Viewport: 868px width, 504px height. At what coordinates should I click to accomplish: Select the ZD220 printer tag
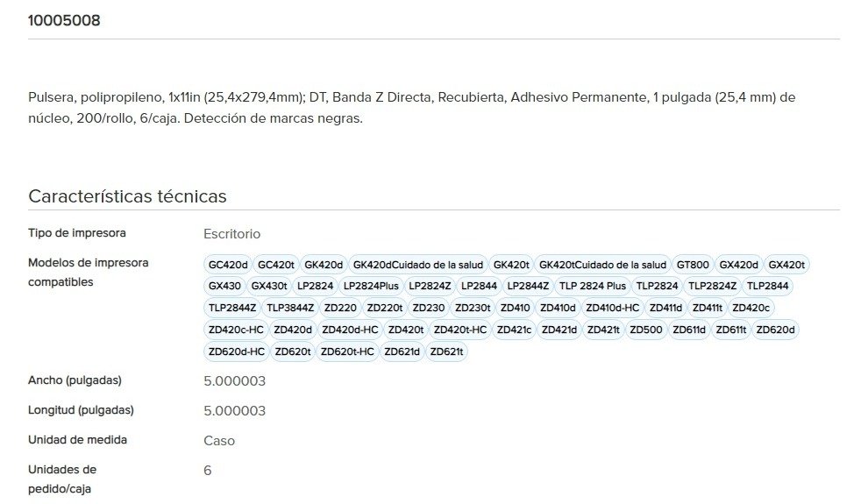[x=340, y=308]
